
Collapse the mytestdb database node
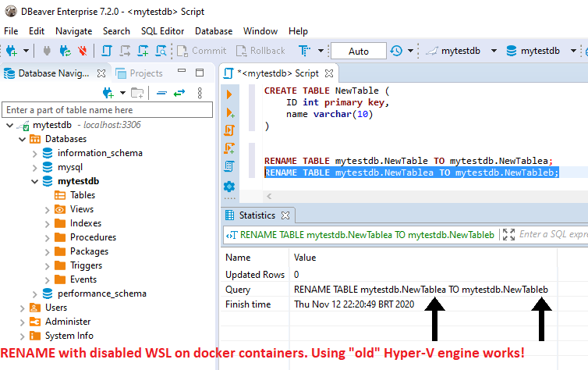tap(35, 181)
